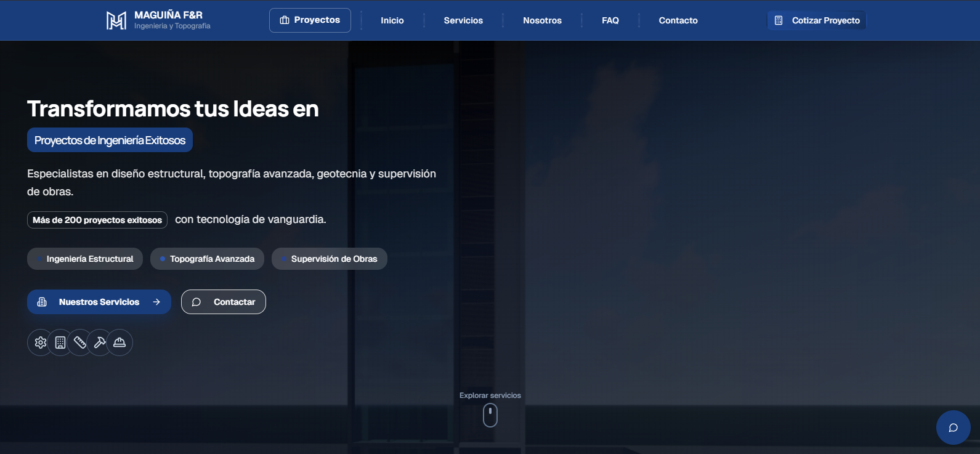Open the Proyectos menu button
This screenshot has height=454, width=980.
coord(310,20)
